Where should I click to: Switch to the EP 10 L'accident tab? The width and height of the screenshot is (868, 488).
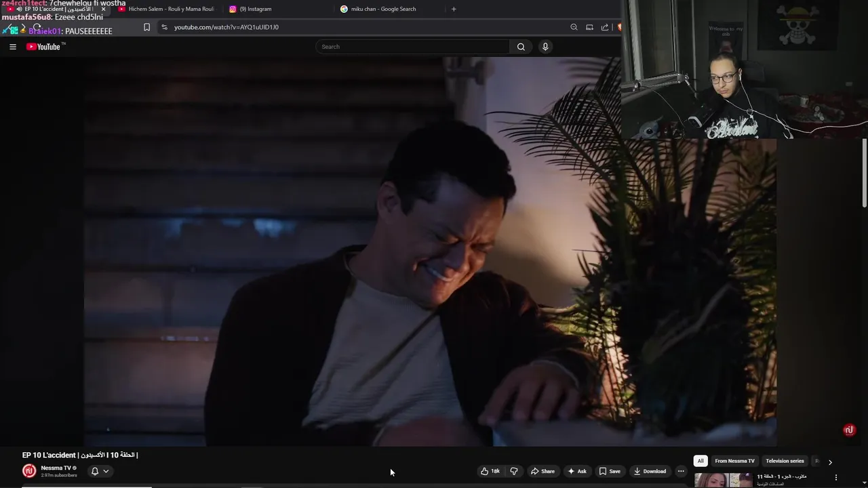[x=56, y=9]
